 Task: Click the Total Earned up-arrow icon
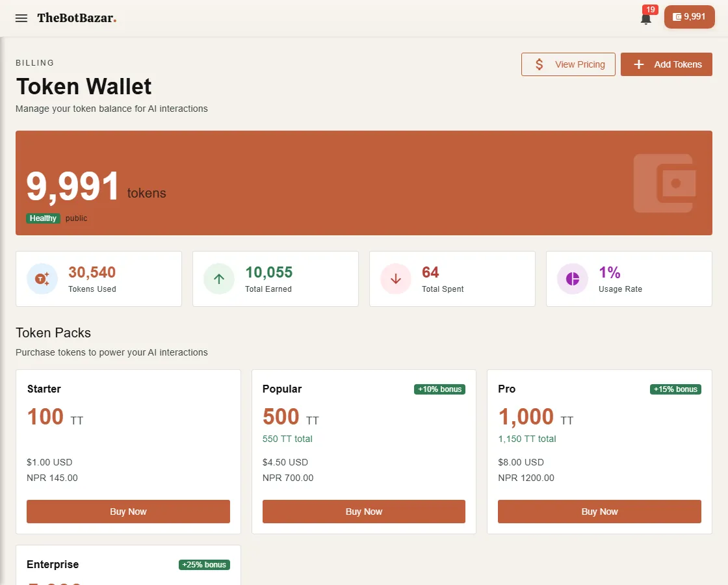(x=218, y=279)
